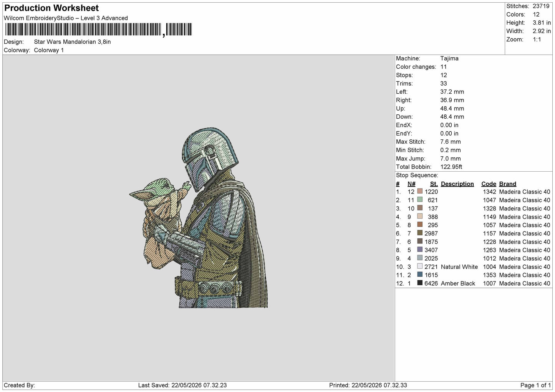
Task: Click the Height value 3.81 in
Action: [x=542, y=23]
